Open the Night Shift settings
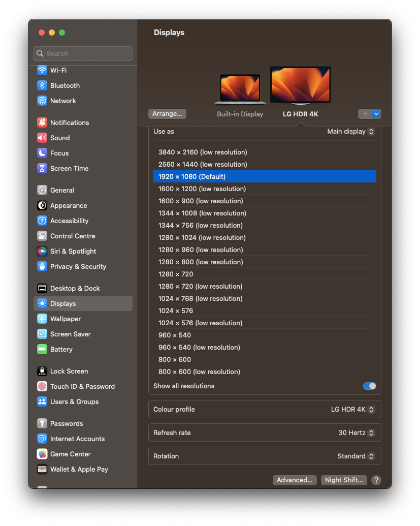 click(343, 480)
